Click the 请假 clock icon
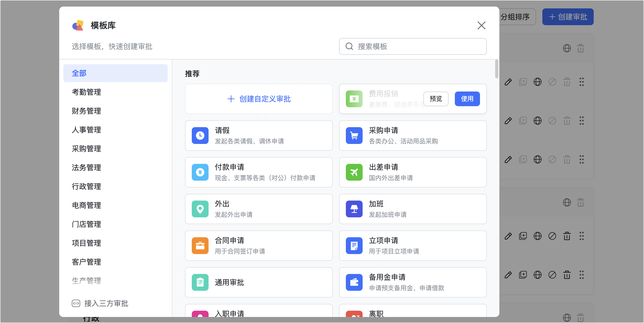644x323 pixels. pyautogui.click(x=200, y=136)
